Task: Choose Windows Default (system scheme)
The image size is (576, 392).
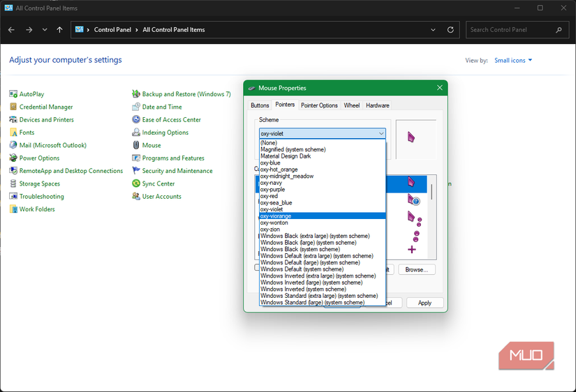Action: (322, 269)
